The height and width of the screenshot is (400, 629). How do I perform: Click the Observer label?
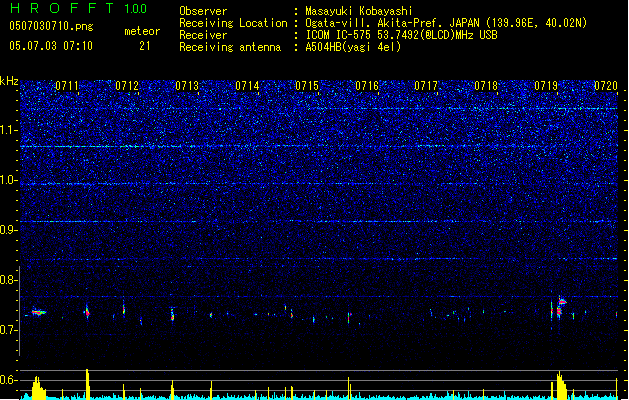pyautogui.click(x=203, y=11)
